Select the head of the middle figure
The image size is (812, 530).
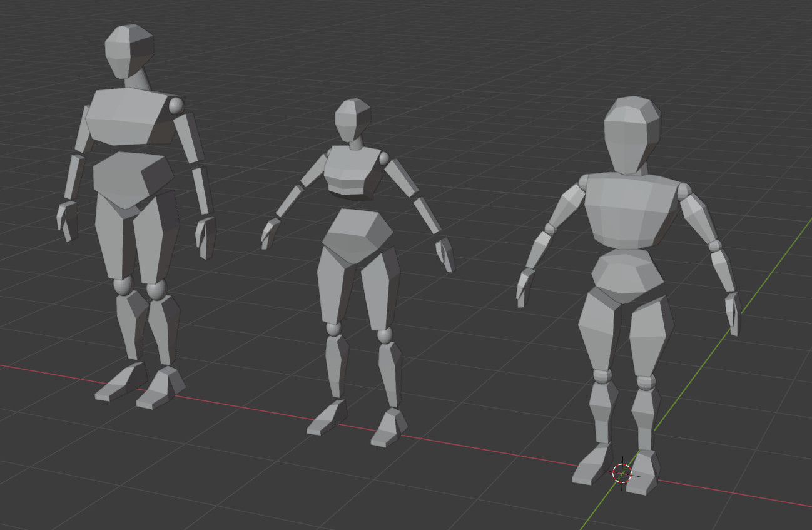coord(352,116)
